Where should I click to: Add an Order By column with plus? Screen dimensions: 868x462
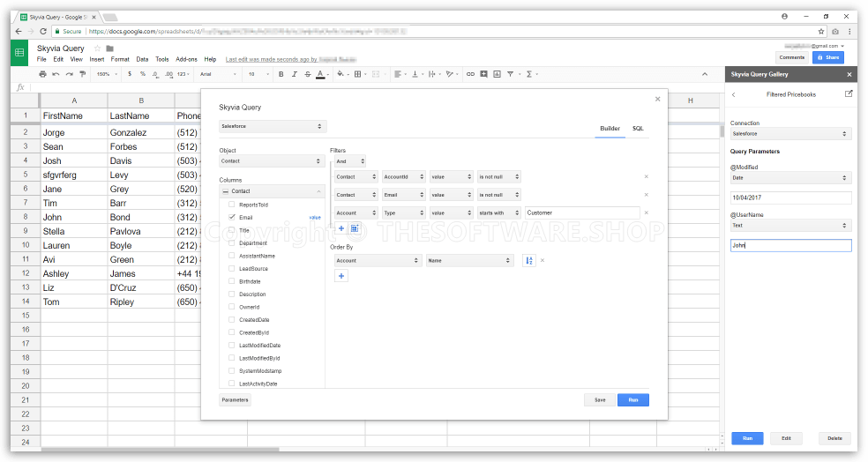[341, 276]
